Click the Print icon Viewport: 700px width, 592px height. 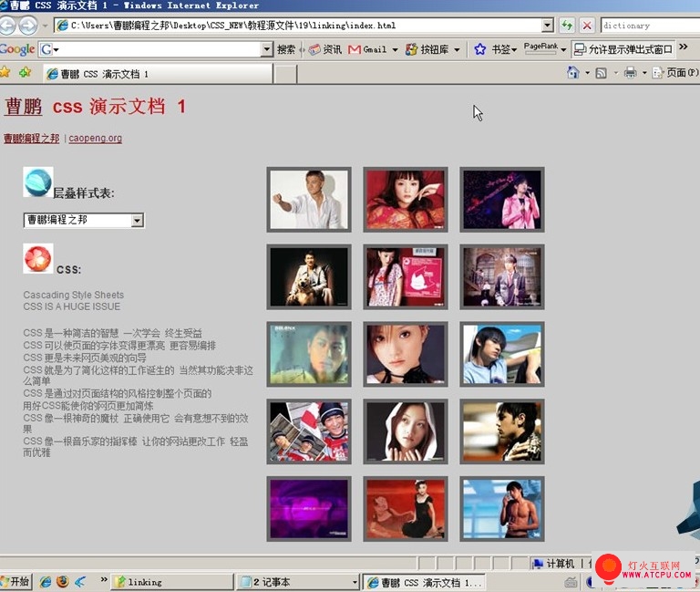[x=631, y=72]
